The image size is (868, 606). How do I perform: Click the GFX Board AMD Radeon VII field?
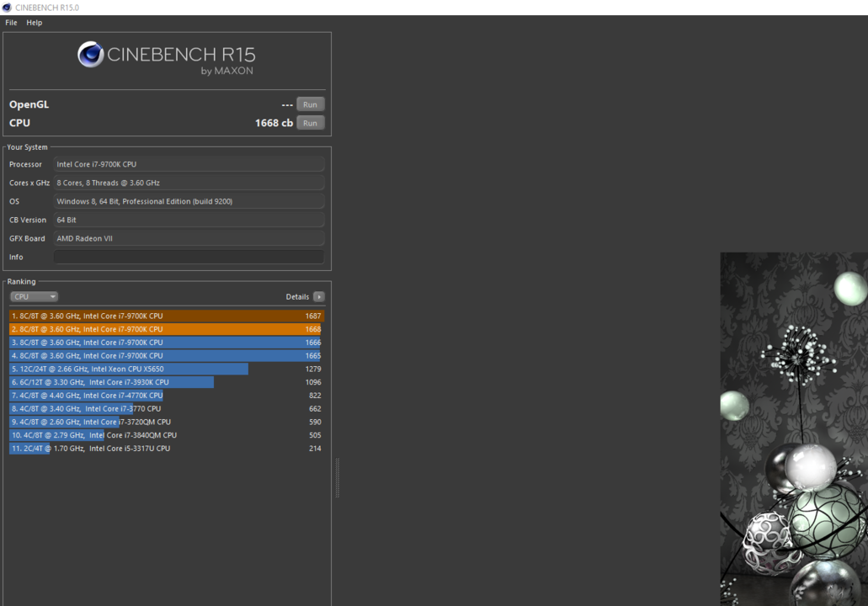(x=189, y=238)
